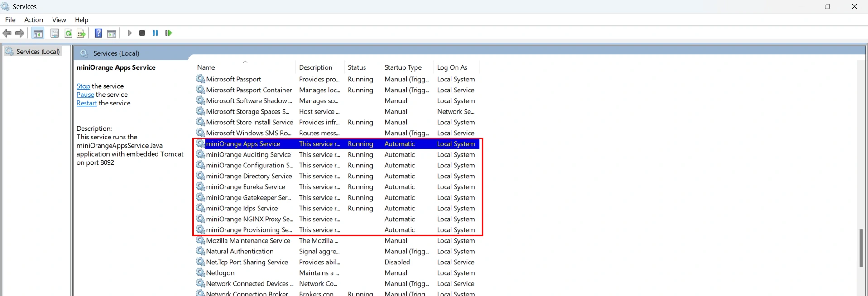The image size is (868, 296).
Task: Select miniOrange Configuration S... row
Action: (337, 166)
